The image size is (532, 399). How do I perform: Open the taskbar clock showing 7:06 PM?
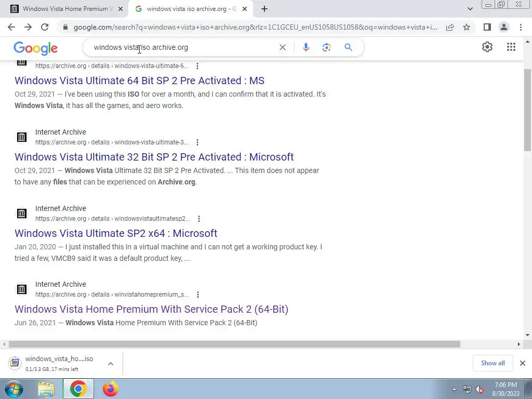[506, 389]
